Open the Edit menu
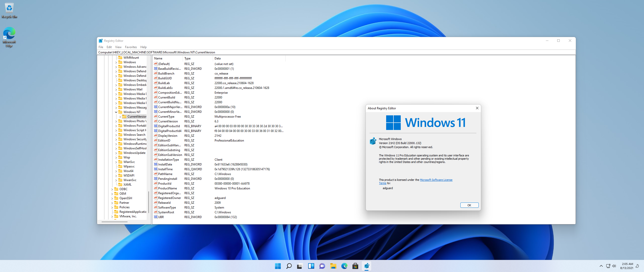Screen dimensions: 644x272 tap(109, 47)
